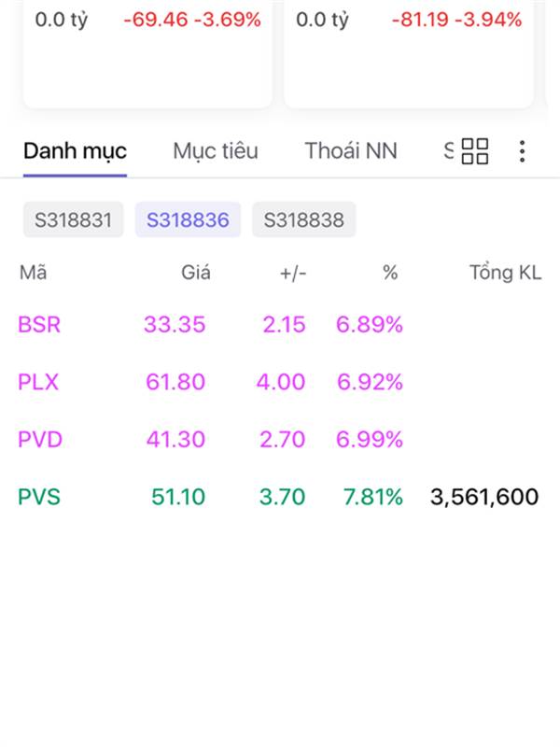Choose watchlist chip S318831
The height and width of the screenshot is (747, 560).
tap(73, 220)
